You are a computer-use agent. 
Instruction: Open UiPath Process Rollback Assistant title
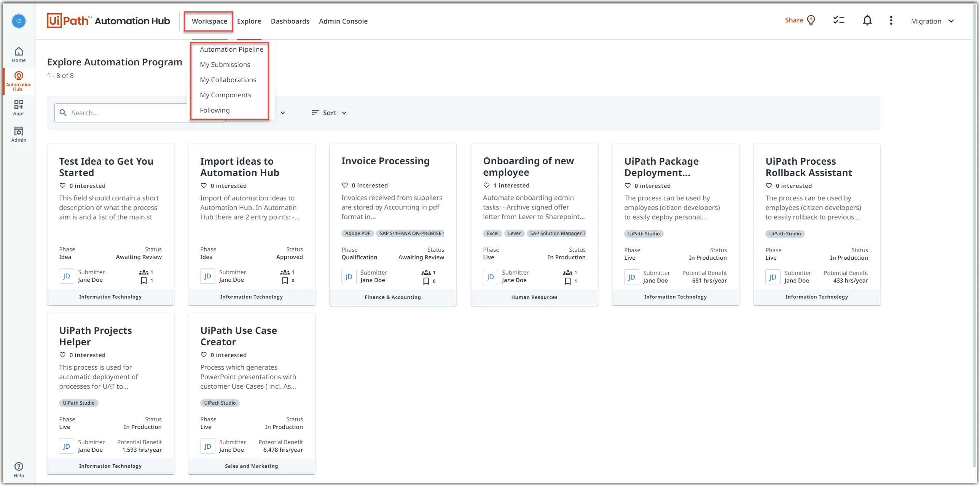809,167
